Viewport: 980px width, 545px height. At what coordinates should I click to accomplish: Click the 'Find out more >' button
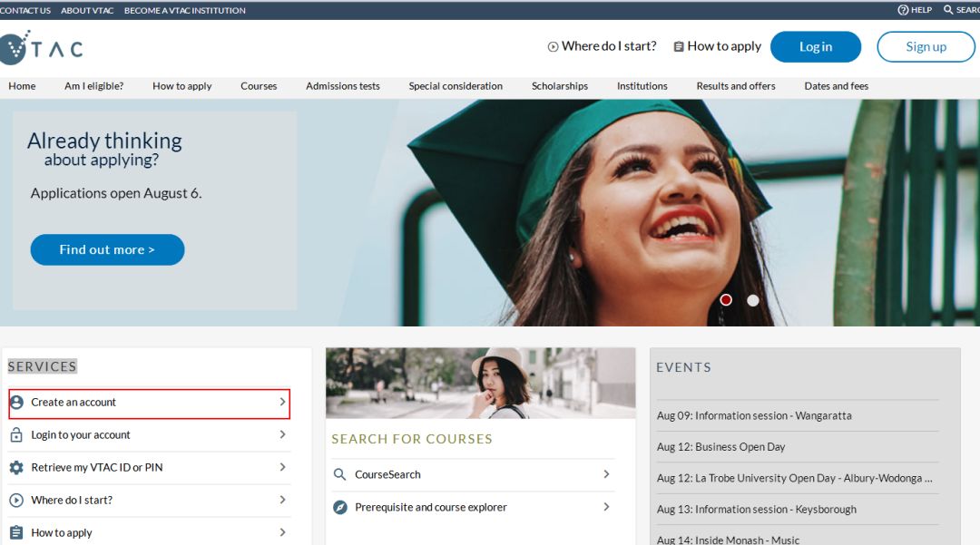click(x=107, y=249)
